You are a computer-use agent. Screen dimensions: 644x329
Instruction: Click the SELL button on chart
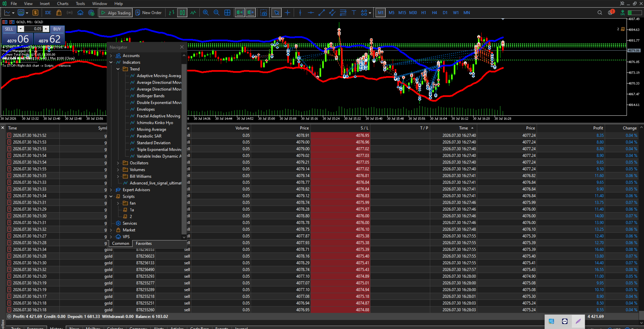pos(9,29)
